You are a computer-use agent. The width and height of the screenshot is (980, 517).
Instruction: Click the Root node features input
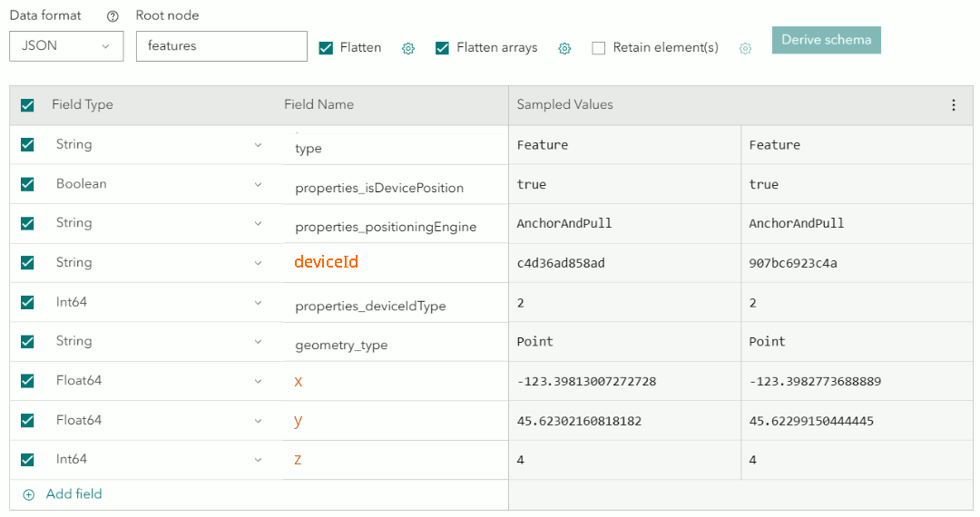(x=222, y=46)
